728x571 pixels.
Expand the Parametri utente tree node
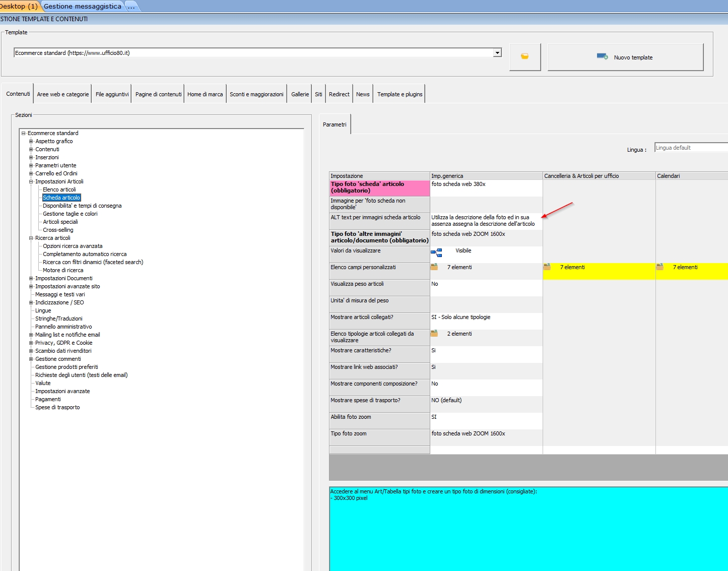31,165
